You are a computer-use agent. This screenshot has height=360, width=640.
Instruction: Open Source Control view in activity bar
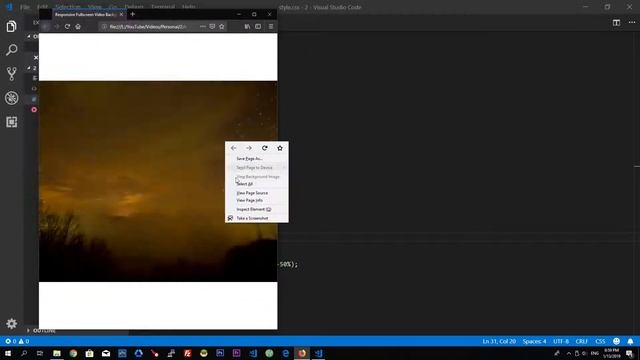coord(11,74)
